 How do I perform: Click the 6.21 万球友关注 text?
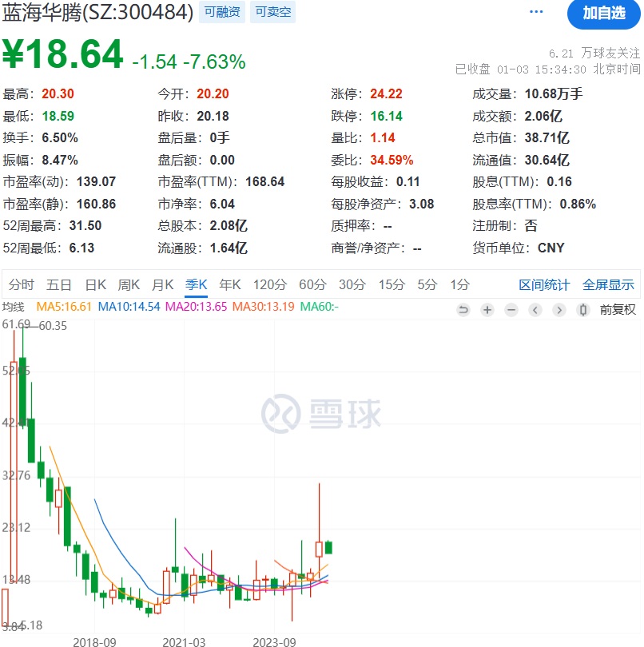coord(594,54)
